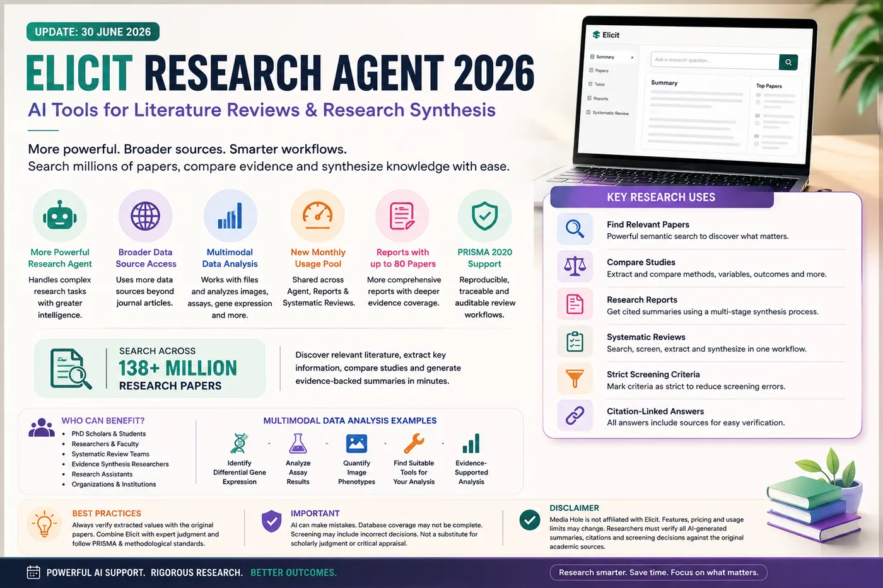
Task: Select Papers in the laptop sidebar
Action: click(x=599, y=71)
